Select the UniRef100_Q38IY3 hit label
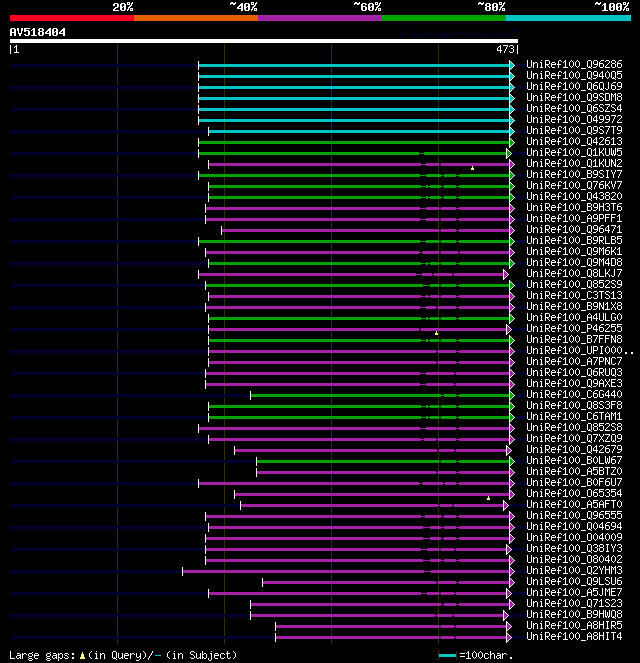The height and width of the screenshot is (663, 640). point(574,548)
